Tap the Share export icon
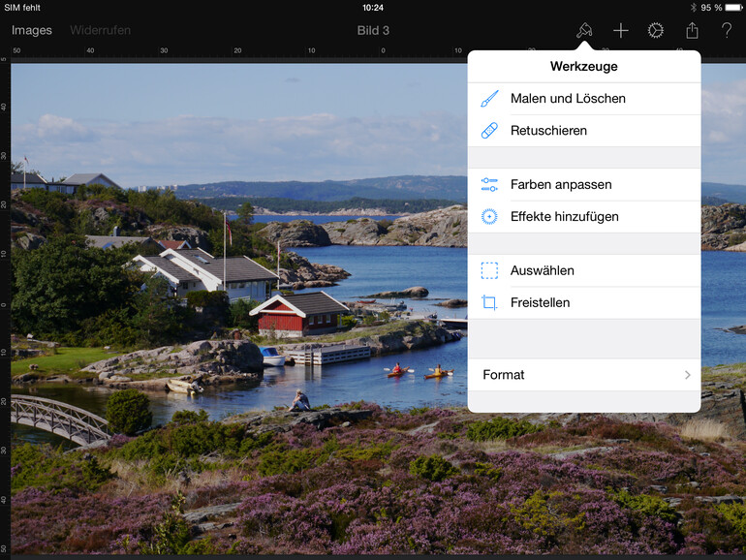Viewport: 746px width, 560px height. coord(692,30)
